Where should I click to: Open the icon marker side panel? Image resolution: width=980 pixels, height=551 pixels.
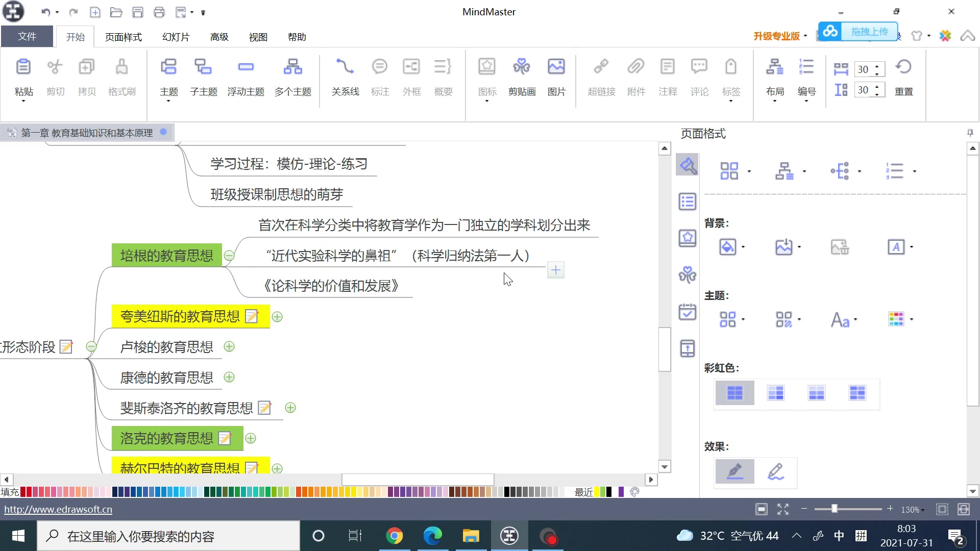[688, 238]
